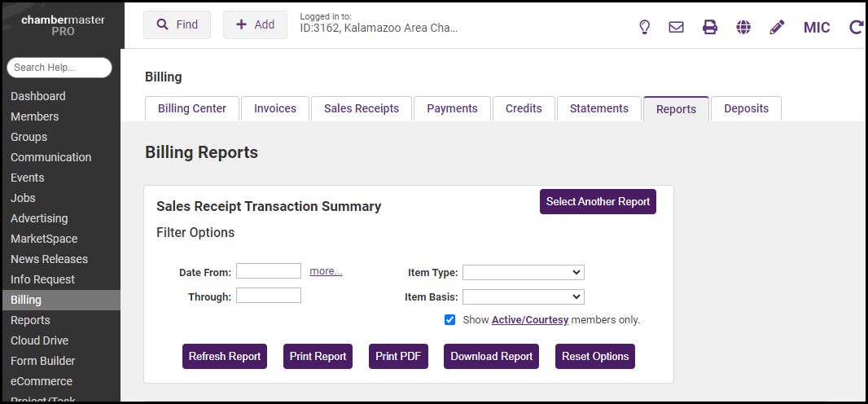The image size is (868, 404).
Task: Switch to the Invoices tab
Action: [275, 108]
